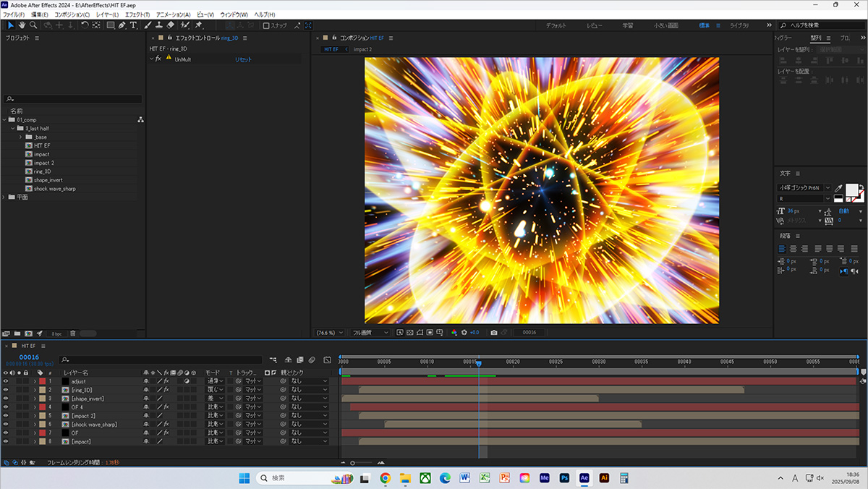This screenshot has width=868, height=489.
Task: Click the リセット link for UnMult
Action: [243, 59]
